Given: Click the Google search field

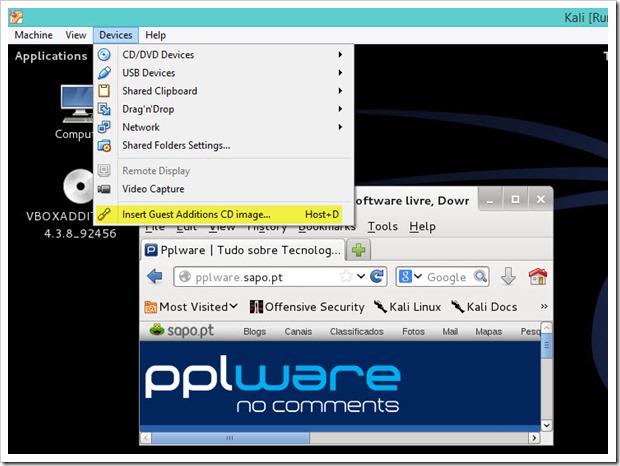Looking at the screenshot, I should pos(448,277).
